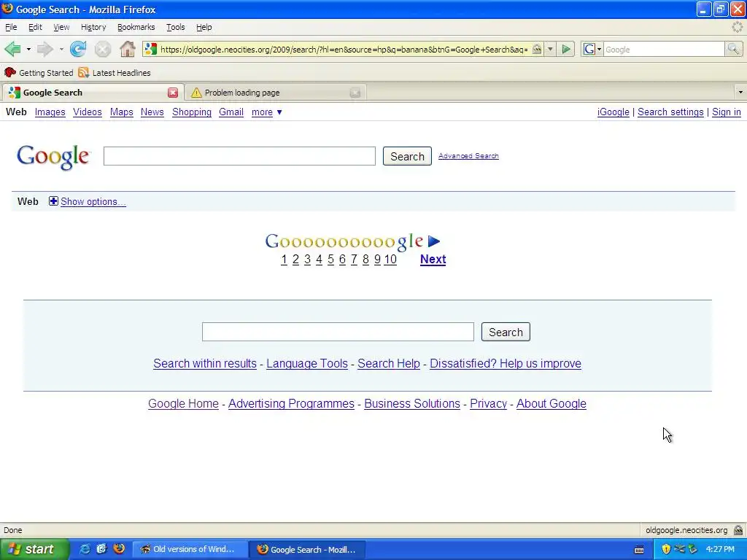The image size is (747, 560).
Task: Click the status bar padlock icon
Action: pos(738,530)
